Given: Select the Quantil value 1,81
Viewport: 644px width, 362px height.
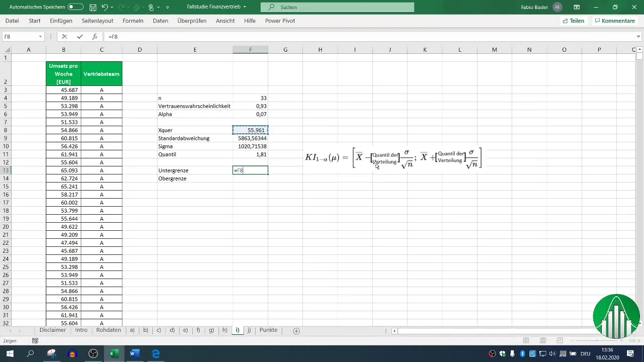Looking at the screenshot, I should [x=250, y=154].
